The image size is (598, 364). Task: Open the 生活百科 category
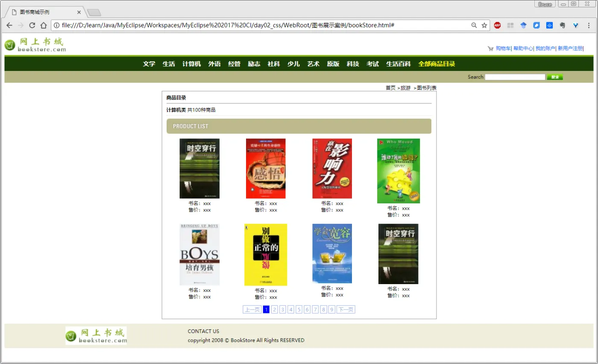point(399,64)
